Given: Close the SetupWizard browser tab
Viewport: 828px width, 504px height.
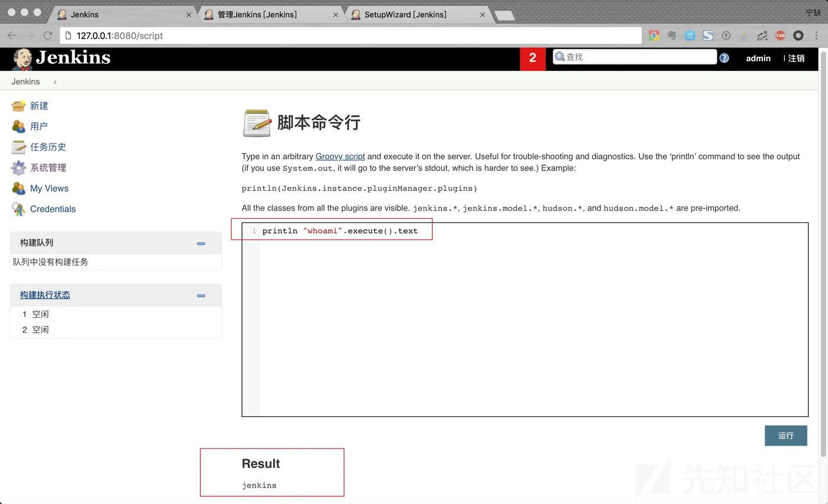Looking at the screenshot, I should pyautogui.click(x=483, y=15).
